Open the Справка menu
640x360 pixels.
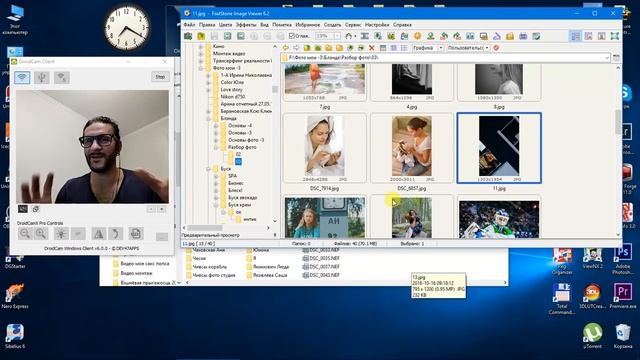(402, 25)
